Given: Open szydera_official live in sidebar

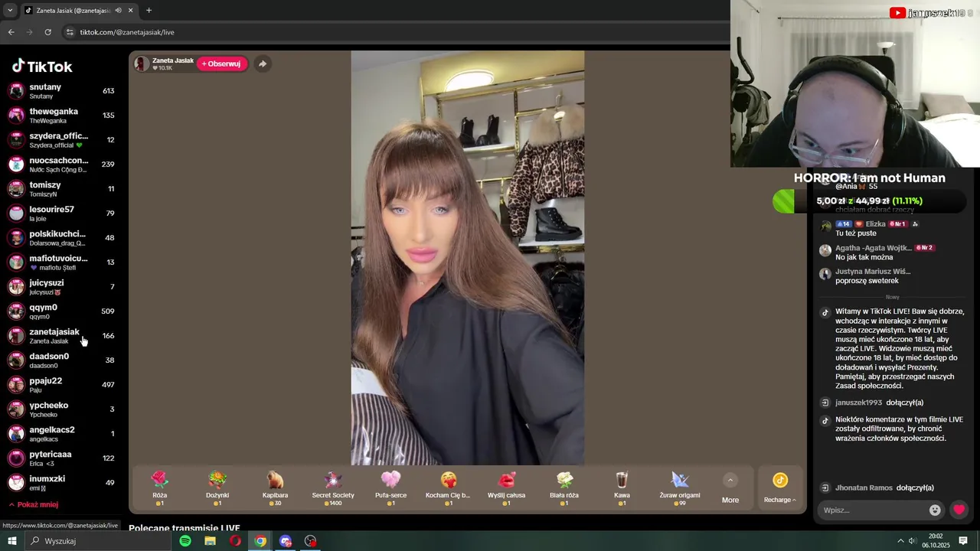Looking at the screenshot, I should (x=61, y=140).
